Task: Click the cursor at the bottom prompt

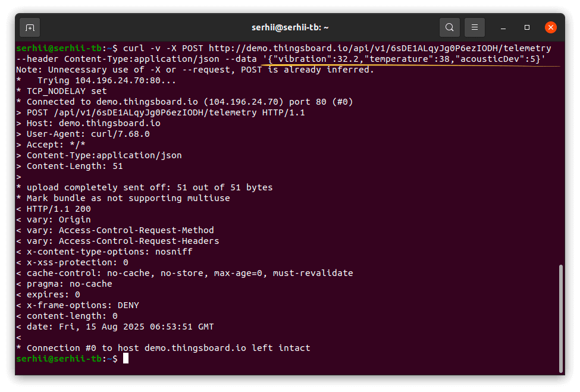Action: click(126, 359)
